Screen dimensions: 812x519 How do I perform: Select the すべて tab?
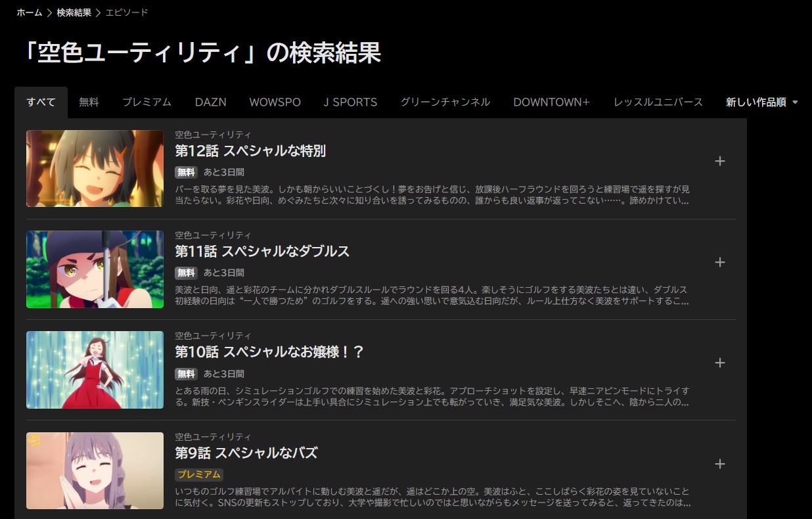tap(41, 102)
